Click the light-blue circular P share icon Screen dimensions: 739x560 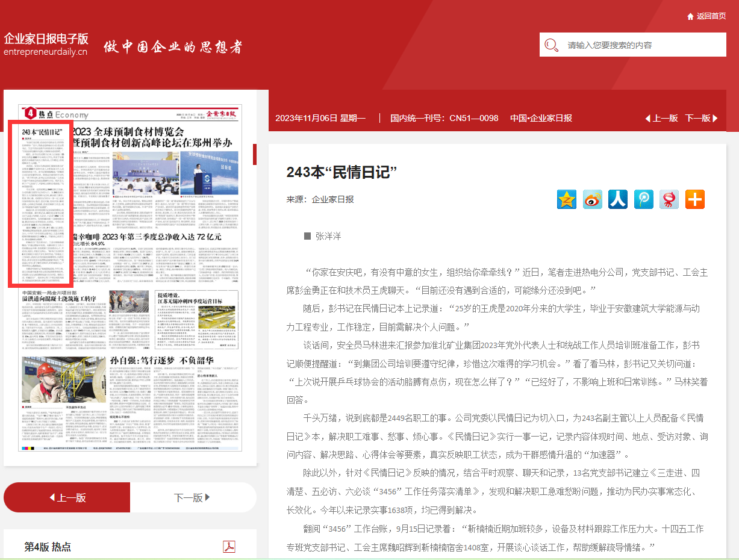[644, 199]
